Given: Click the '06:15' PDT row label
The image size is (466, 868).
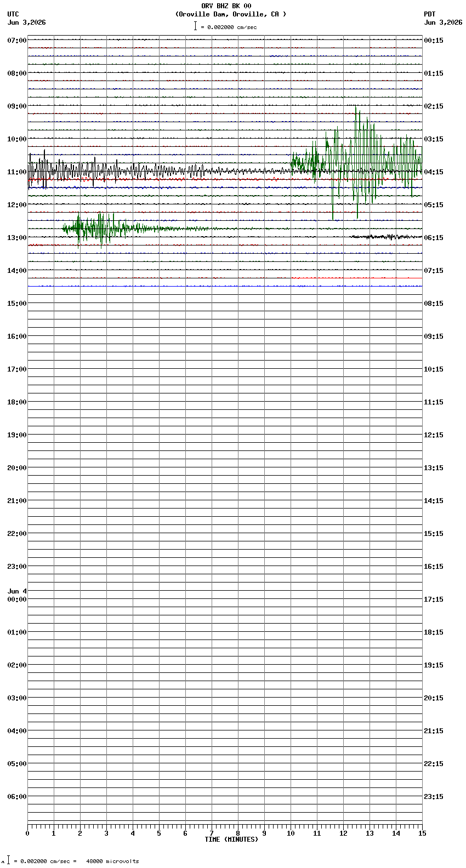Looking at the screenshot, I should click(x=434, y=238).
